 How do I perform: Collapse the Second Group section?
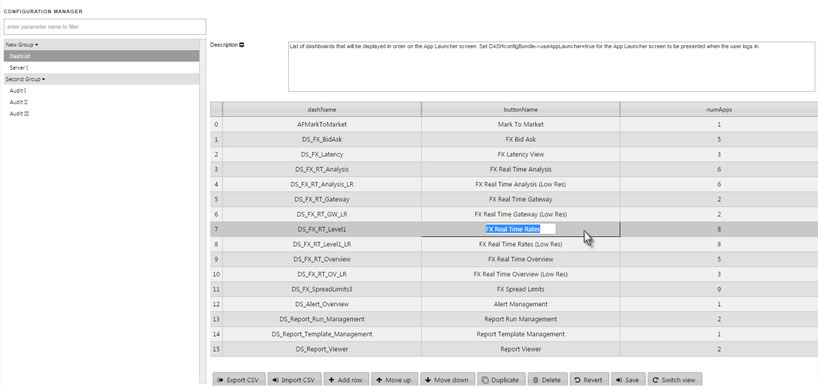click(25, 79)
